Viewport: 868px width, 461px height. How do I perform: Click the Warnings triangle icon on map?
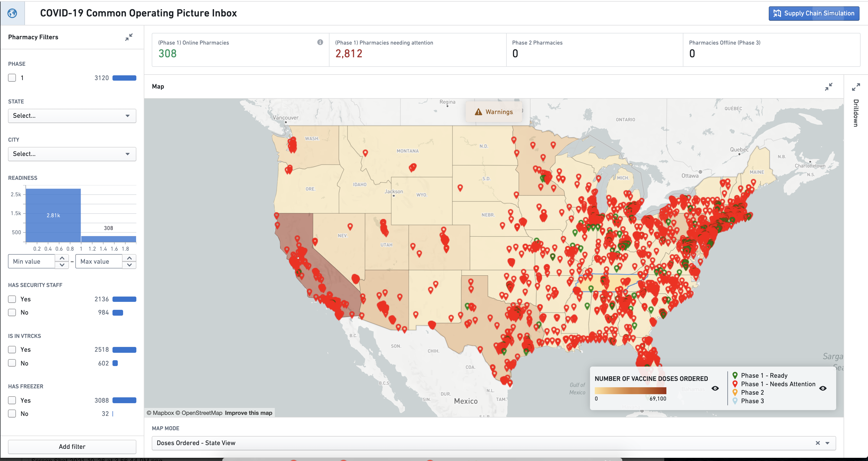479,112
